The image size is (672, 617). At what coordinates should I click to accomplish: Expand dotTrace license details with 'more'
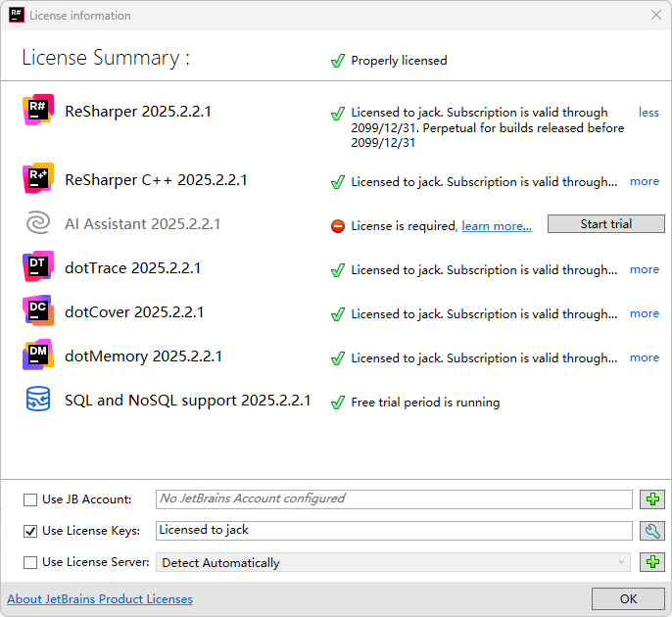pos(644,269)
